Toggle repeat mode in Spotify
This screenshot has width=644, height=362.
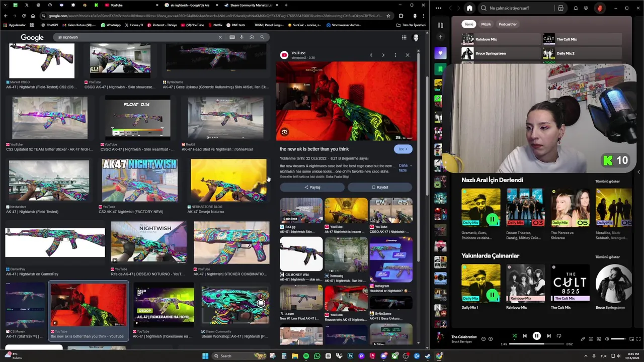(x=558, y=336)
